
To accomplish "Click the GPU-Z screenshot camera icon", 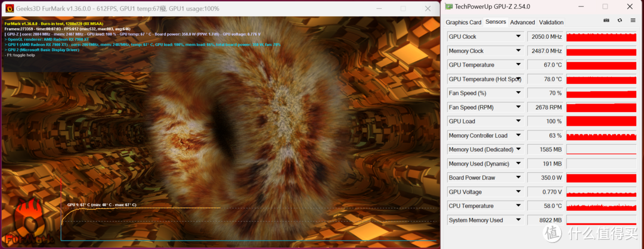I will (x=606, y=20).
